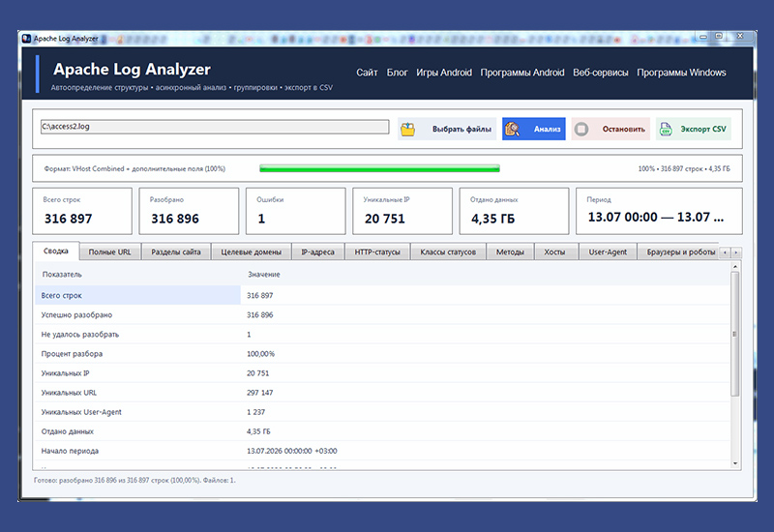
Task: Close the Apache Log Analyzer window
Action: pos(740,37)
